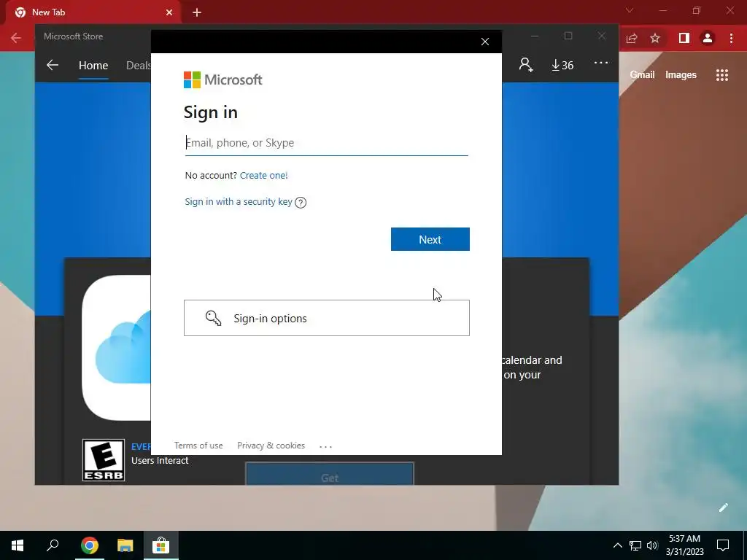Click the network tray icon
The width and height of the screenshot is (747, 560).
point(635,545)
